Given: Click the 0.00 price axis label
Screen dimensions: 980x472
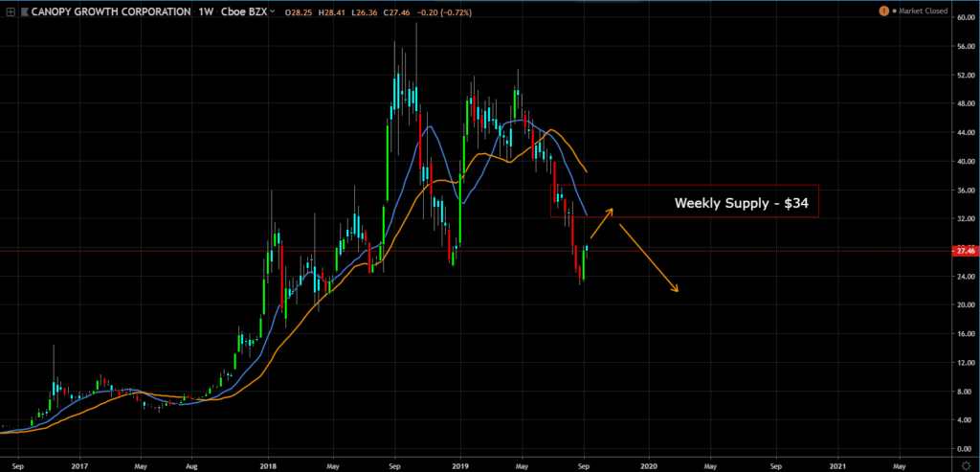Looking at the screenshot, I should (967, 449).
